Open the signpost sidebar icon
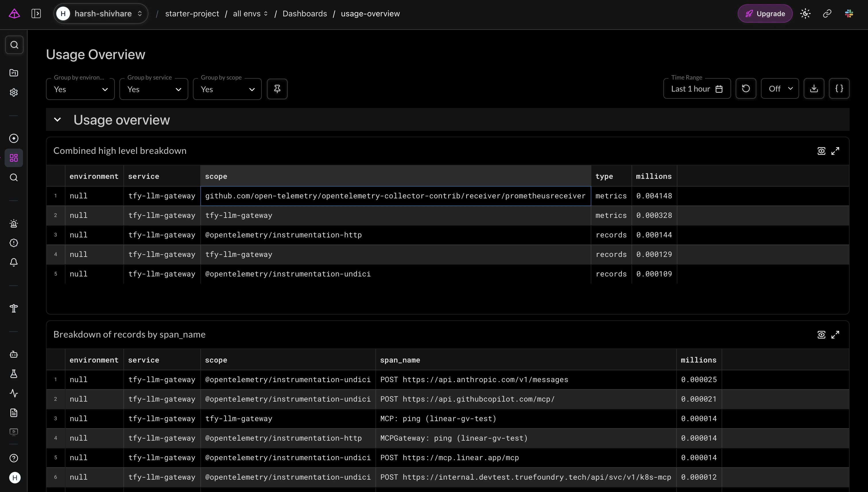This screenshot has width=868, height=492. [14, 308]
